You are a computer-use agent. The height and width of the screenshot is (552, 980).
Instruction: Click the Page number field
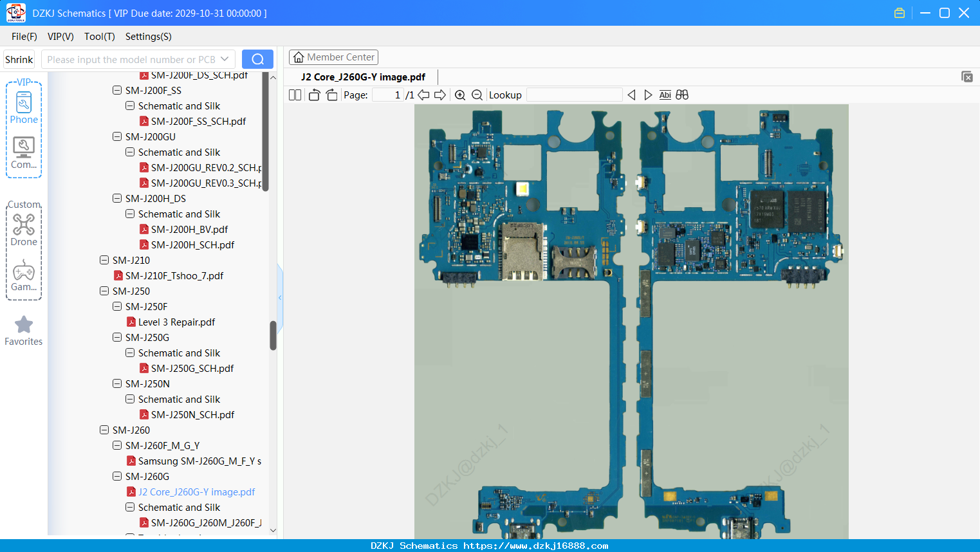click(x=387, y=95)
